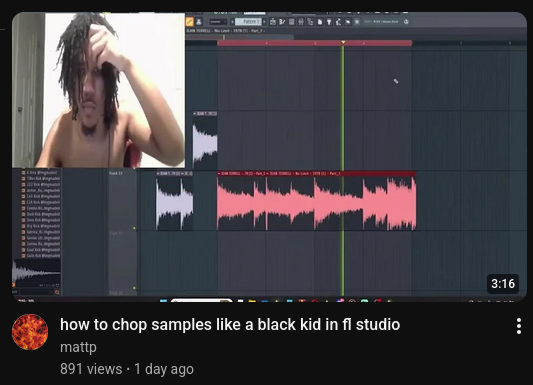Open the mattp channel name link

pyautogui.click(x=78, y=347)
